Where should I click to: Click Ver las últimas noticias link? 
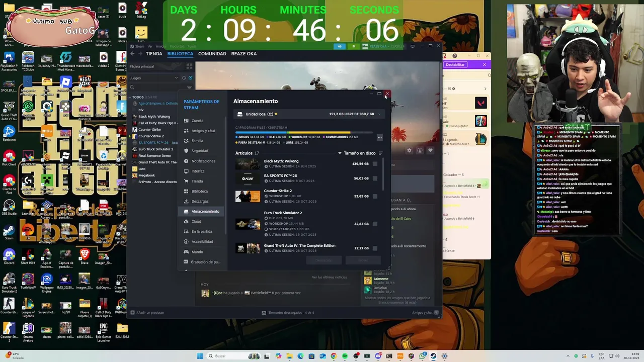(329, 278)
